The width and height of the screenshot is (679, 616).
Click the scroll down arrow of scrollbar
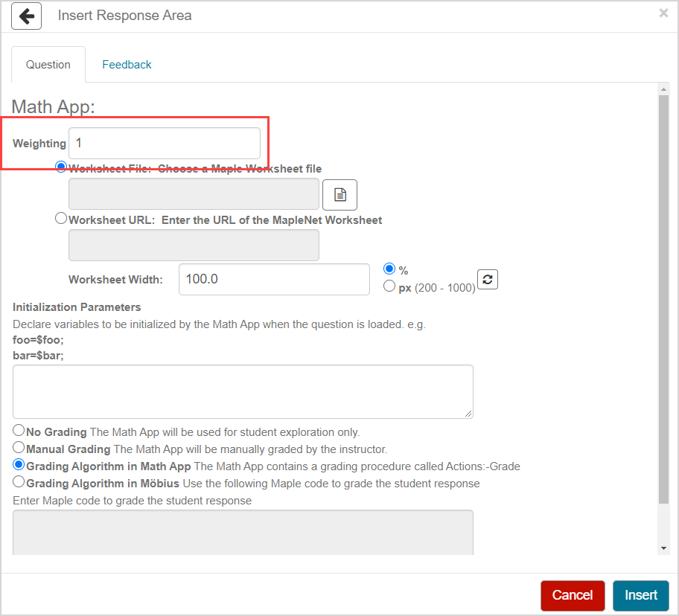(x=664, y=548)
